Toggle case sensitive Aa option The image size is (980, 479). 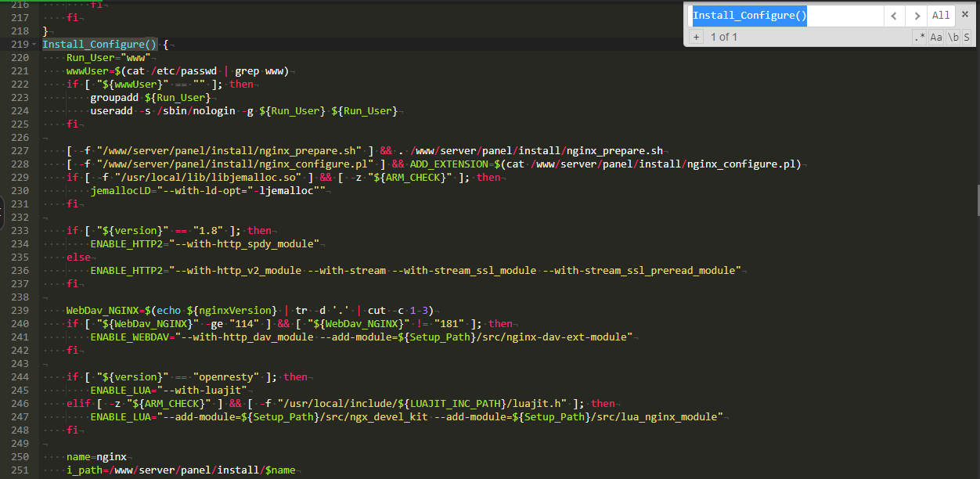936,37
